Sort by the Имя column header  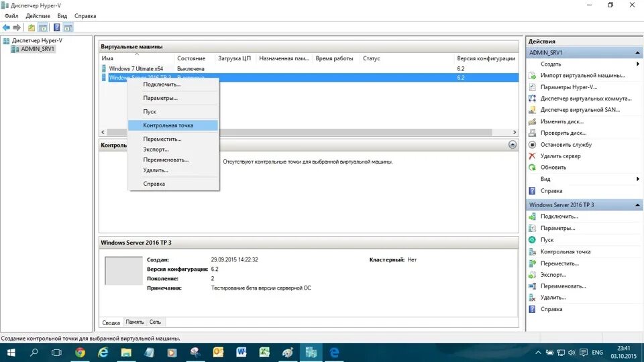click(x=137, y=58)
